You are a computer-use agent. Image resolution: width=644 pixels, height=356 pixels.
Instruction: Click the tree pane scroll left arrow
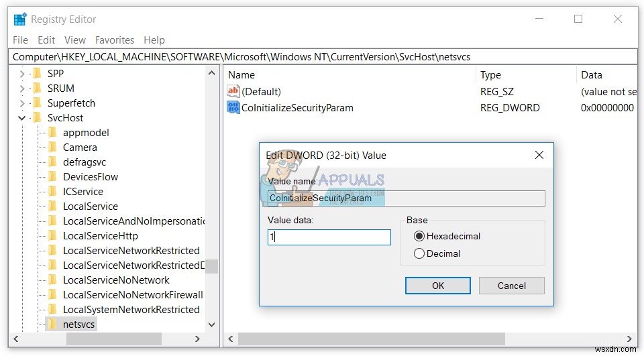[x=16, y=339]
